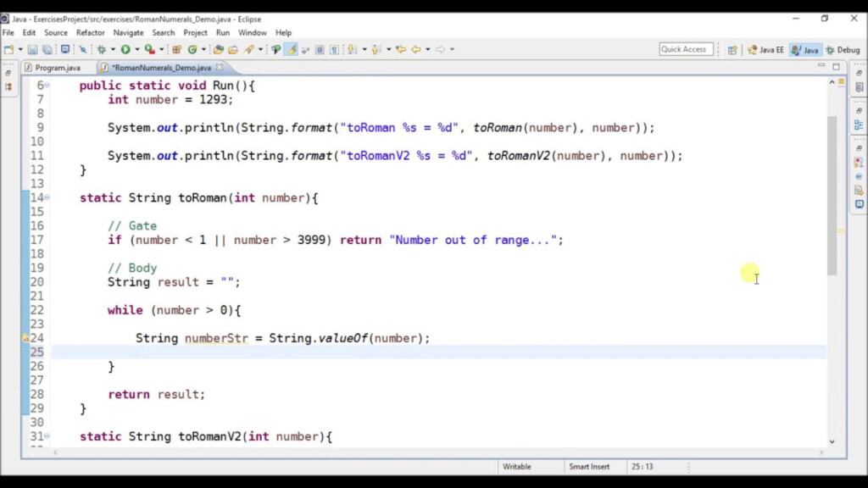
Task: Click the Back navigation yellow arrow
Action: (x=416, y=50)
